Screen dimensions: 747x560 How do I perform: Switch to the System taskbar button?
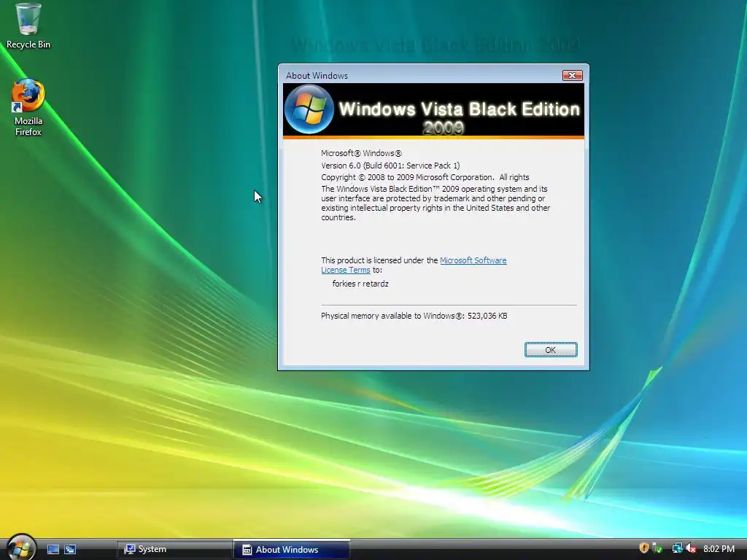click(174, 550)
